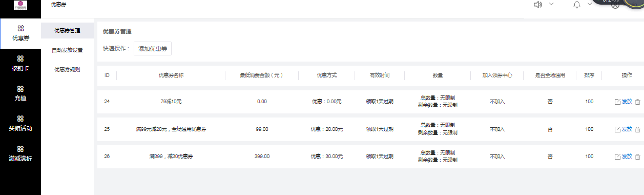Screen dimensions: 644x195
Task: Click the speaker announcement icon
Action: click(538, 5)
